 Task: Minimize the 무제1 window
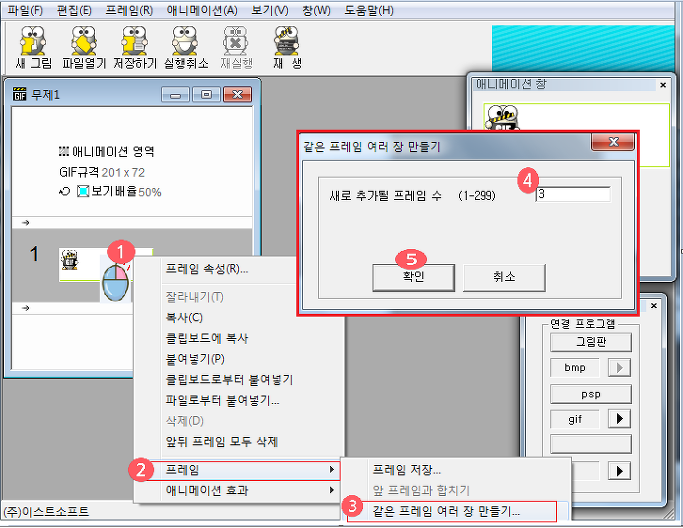[x=176, y=94]
